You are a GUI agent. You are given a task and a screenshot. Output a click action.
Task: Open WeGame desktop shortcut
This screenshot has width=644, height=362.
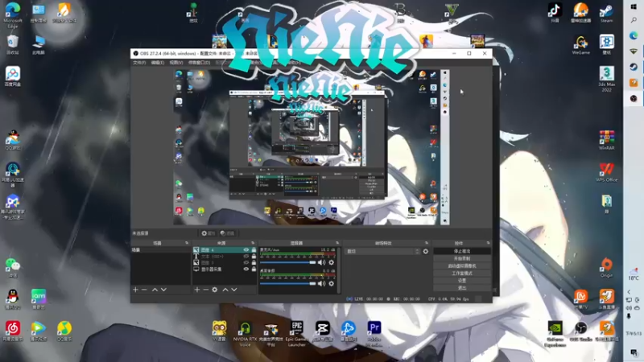[x=580, y=45]
